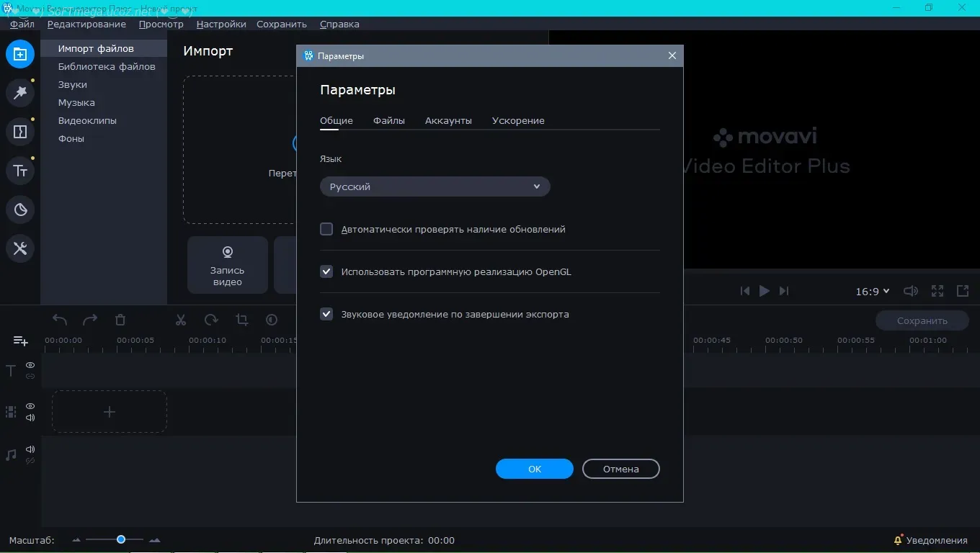
Task: Open the Transitions panel in sidebar
Action: coord(20,132)
